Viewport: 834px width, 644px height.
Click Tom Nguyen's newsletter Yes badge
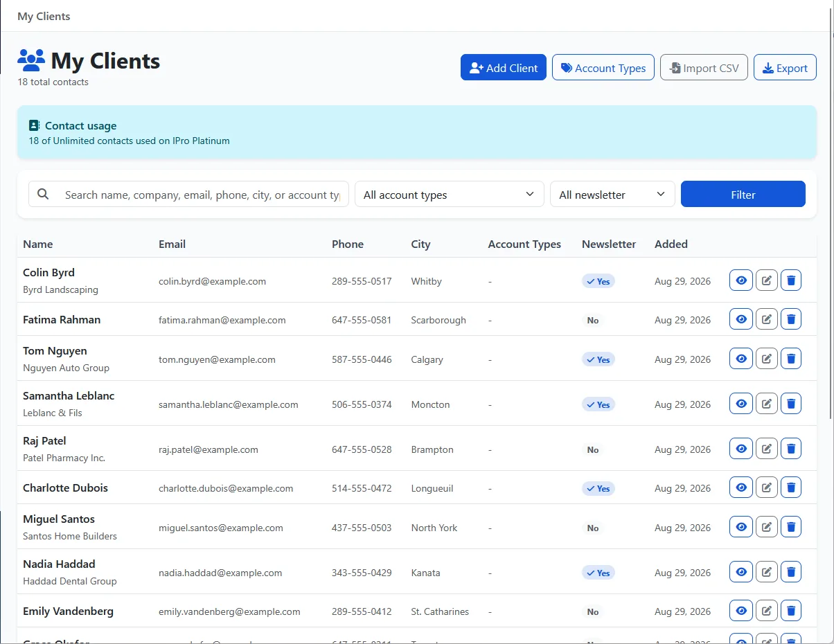[x=598, y=359]
